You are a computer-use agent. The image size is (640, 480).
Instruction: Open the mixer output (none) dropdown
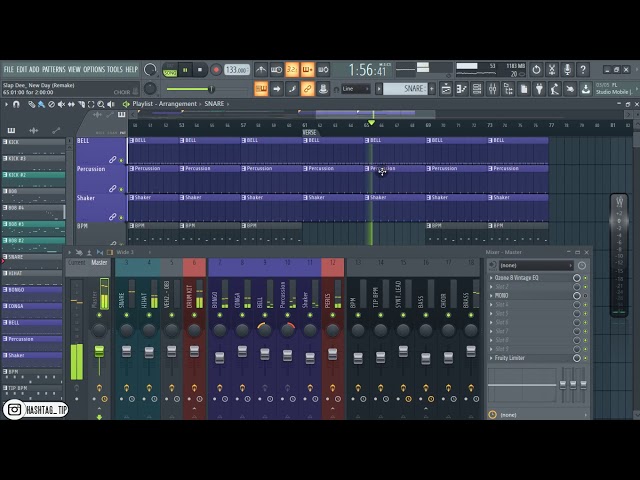538,415
